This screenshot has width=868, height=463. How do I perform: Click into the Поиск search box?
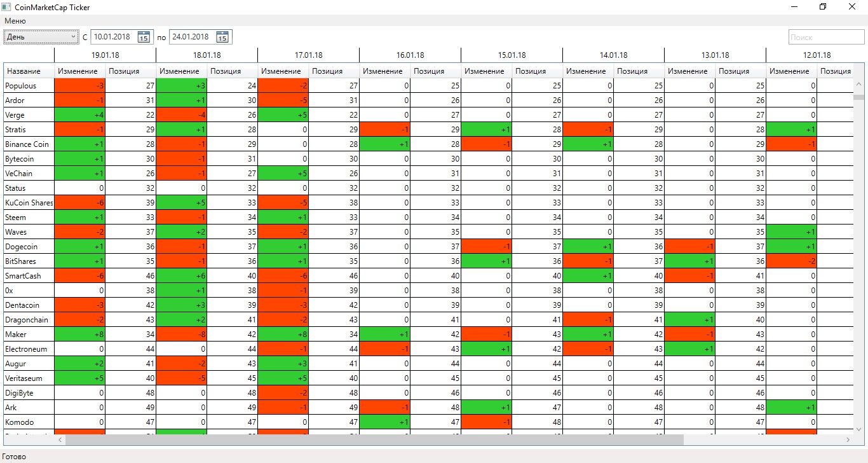(826, 37)
